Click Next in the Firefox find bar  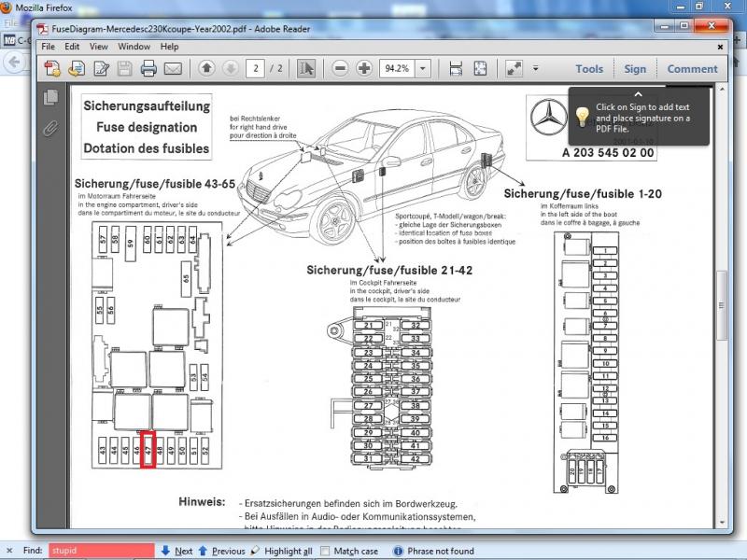point(177,551)
